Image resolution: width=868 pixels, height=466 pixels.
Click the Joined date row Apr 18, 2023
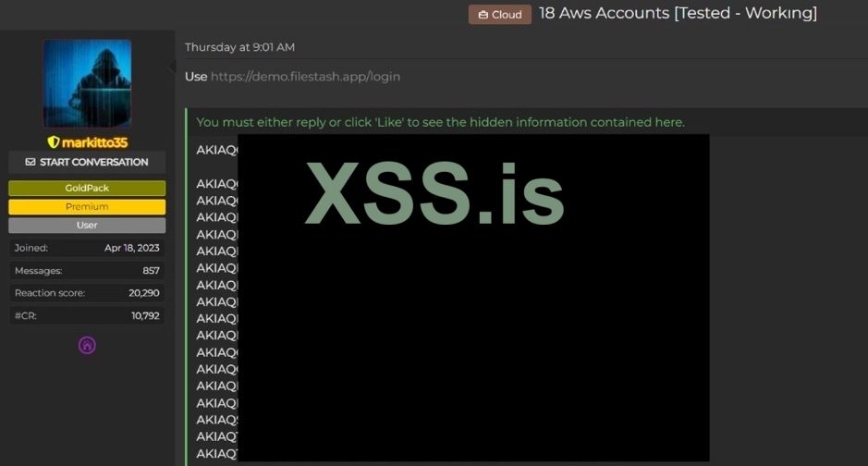(87, 248)
